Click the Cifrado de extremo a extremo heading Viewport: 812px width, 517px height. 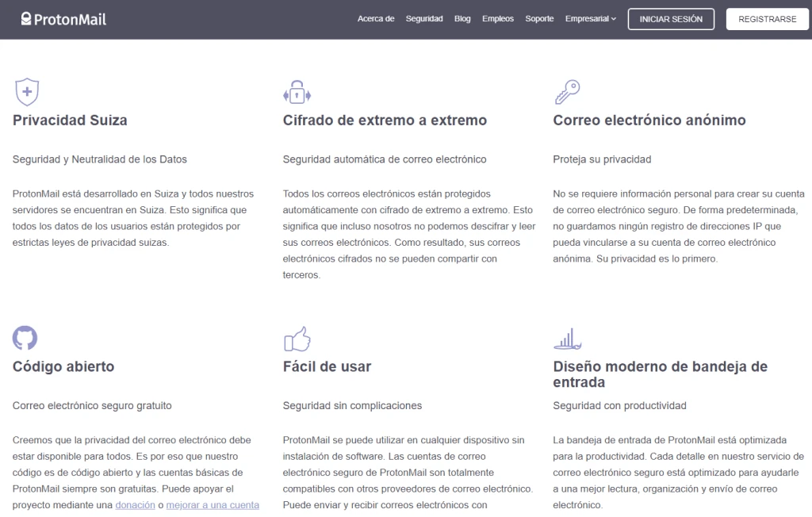(x=385, y=121)
